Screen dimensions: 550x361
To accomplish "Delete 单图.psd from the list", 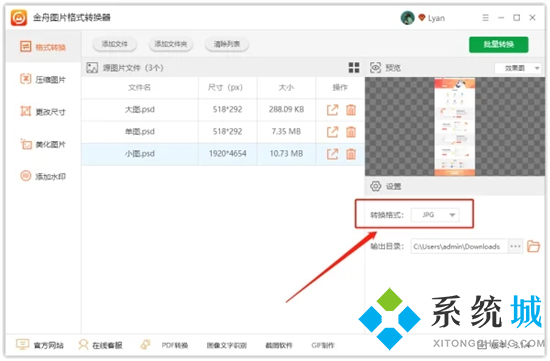I will [351, 132].
